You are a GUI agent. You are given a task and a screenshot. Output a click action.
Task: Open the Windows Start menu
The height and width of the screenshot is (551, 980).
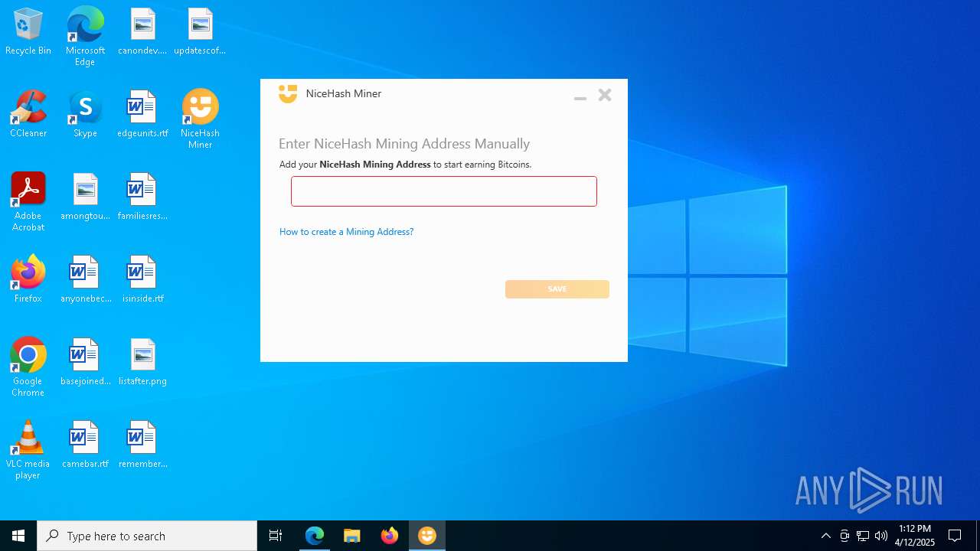(18, 536)
